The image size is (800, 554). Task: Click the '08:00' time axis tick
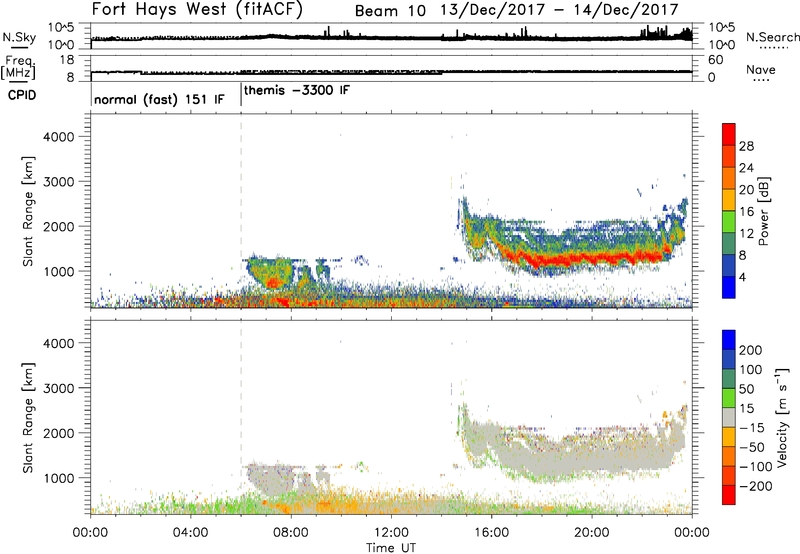point(291,533)
